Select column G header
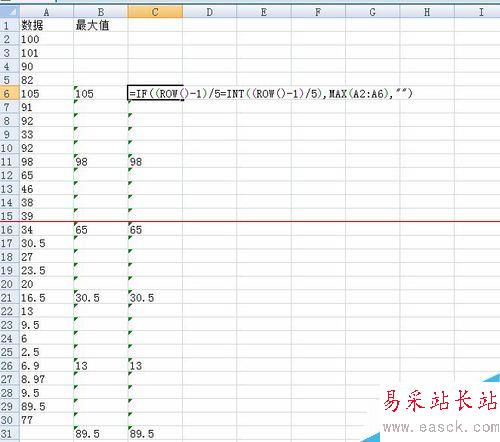This screenshot has width=500, height=442. pyautogui.click(x=373, y=12)
